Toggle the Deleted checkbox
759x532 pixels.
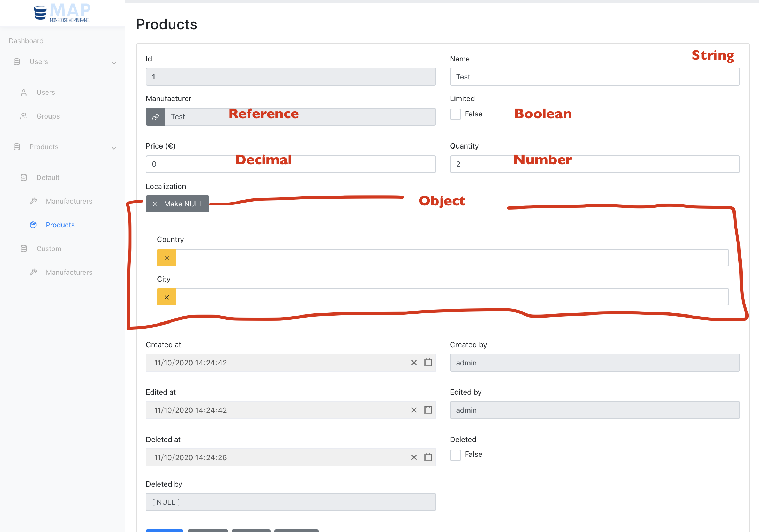point(456,455)
